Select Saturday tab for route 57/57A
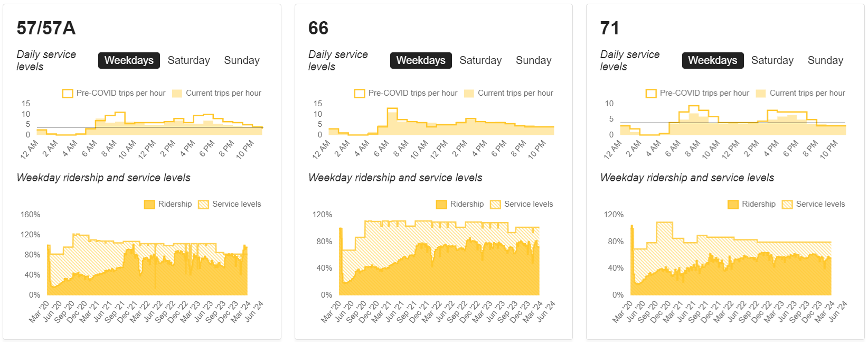Screen dimensions: 868x342 click(x=188, y=60)
